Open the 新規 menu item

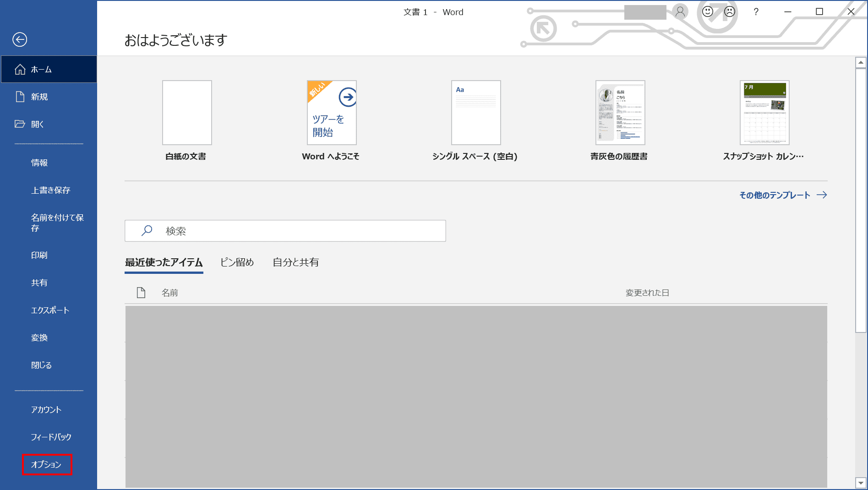[49, 97]
